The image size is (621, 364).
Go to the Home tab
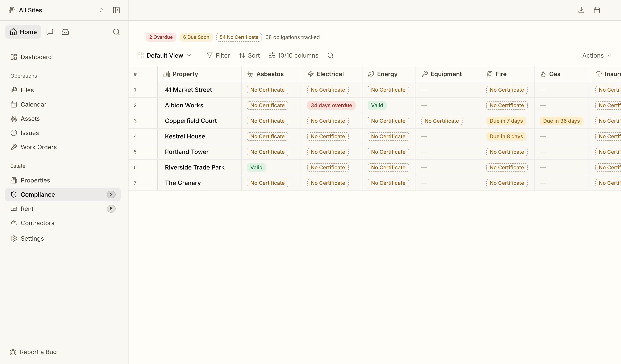tap(23, 32)
